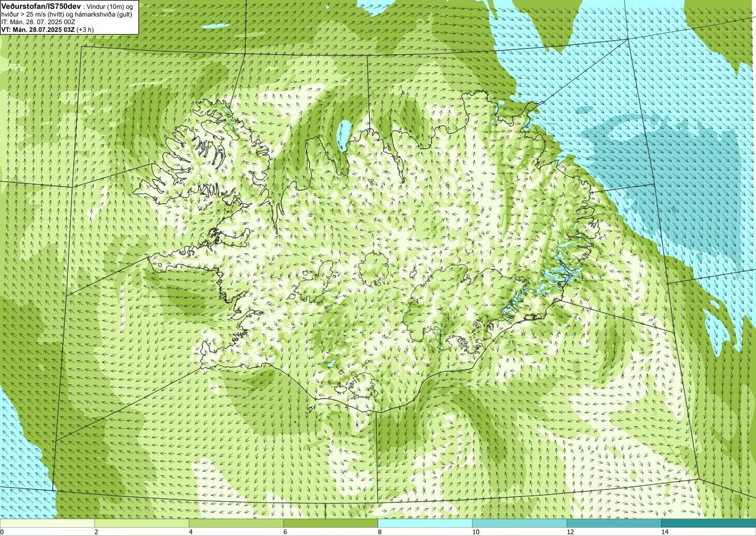Click the 2–4 m/s light green legend swatch

(x=142, y=523)
